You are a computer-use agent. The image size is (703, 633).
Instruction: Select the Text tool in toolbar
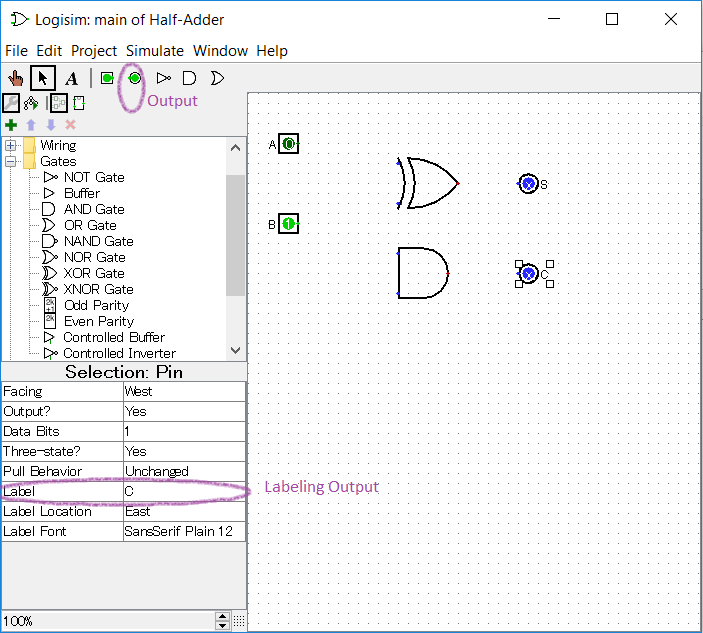(71, 78)
